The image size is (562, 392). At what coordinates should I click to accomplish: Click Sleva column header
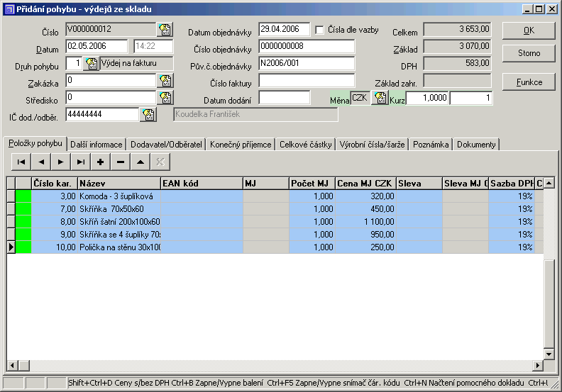point(419,184)
